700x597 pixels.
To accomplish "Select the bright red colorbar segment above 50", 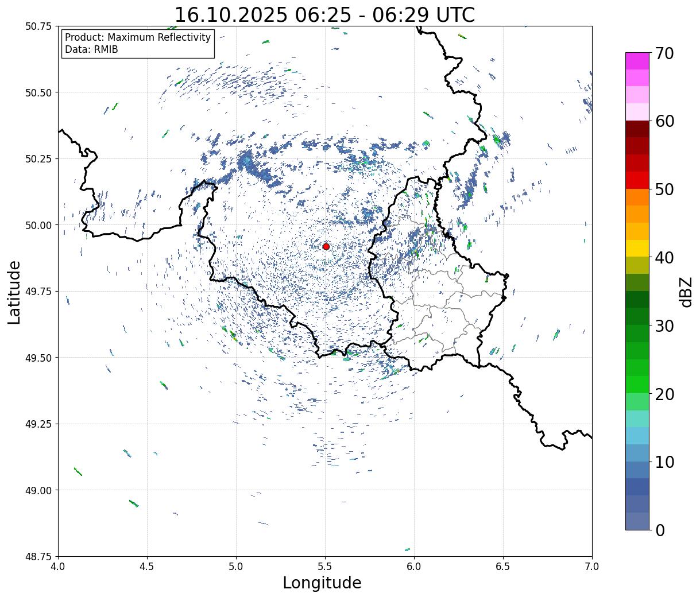I will (637, 180).
